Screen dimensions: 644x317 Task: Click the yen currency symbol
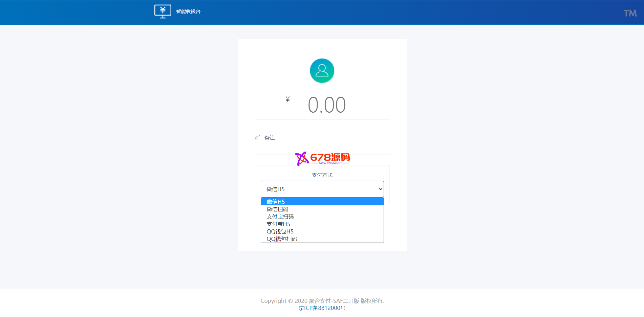(x=287, y=99)
